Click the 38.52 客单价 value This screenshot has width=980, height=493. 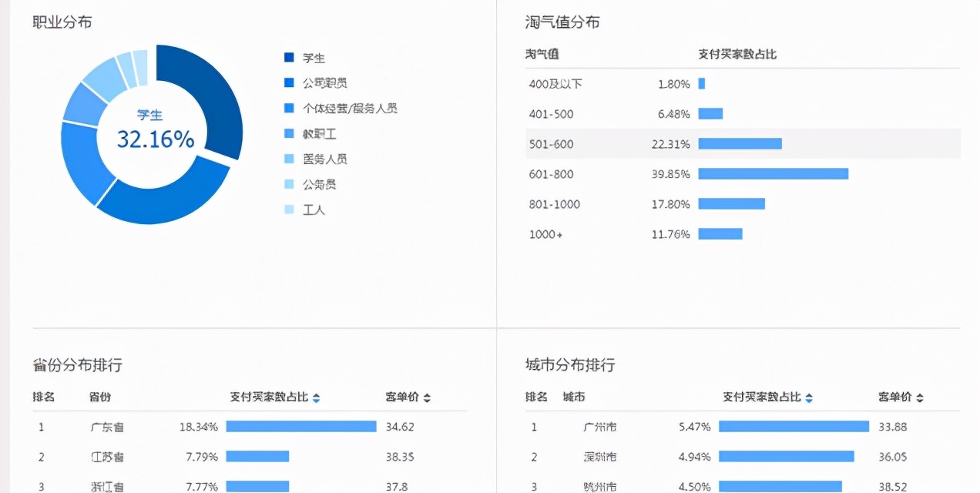(894, 486)
